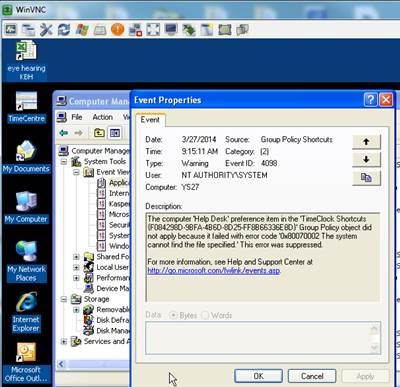The height and width of the screenshot is (387, 400).
Task: Click the Data box scrollbar down arrow
Action: [x=374, y=348]
